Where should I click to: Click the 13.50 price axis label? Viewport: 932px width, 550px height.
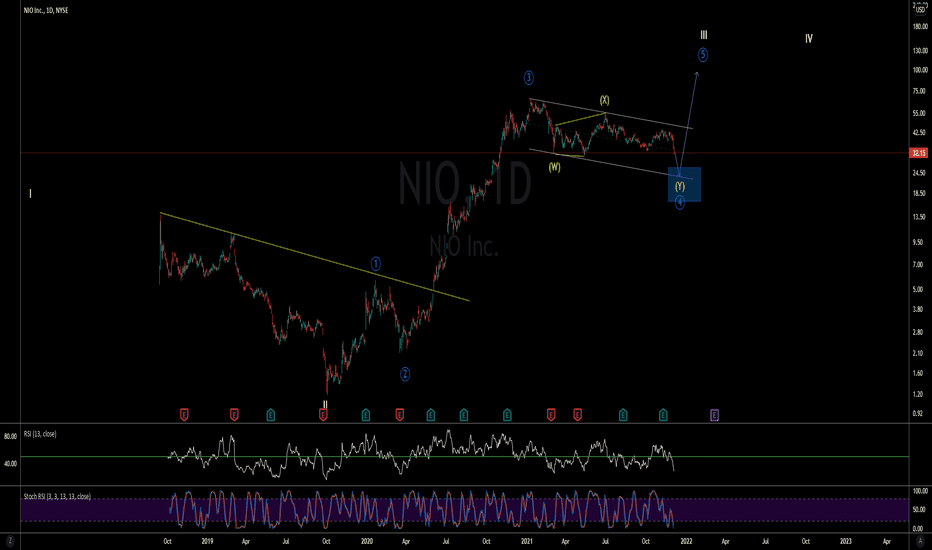coord(919,217)
